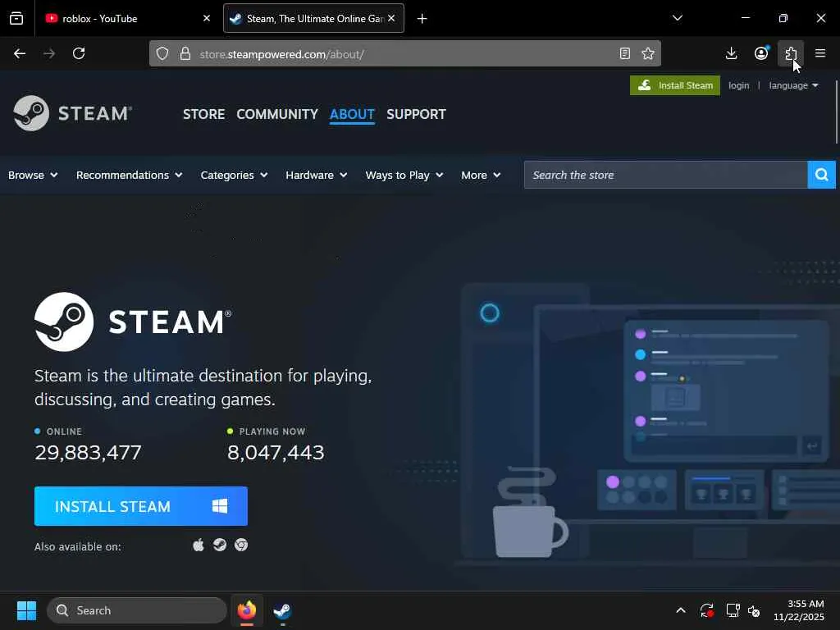This screenshot has width=840, height=630.
Task: Open tracking protection shield icon
Action: pos(162,53)
